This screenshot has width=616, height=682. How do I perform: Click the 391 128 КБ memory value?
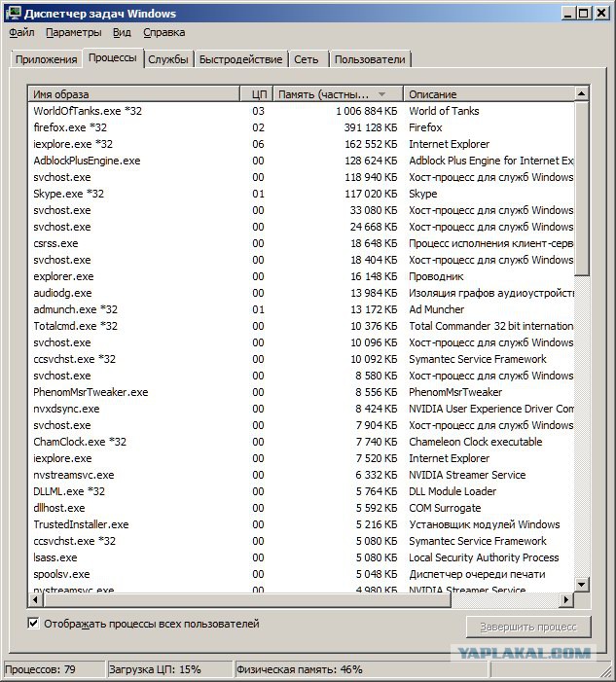371,127
